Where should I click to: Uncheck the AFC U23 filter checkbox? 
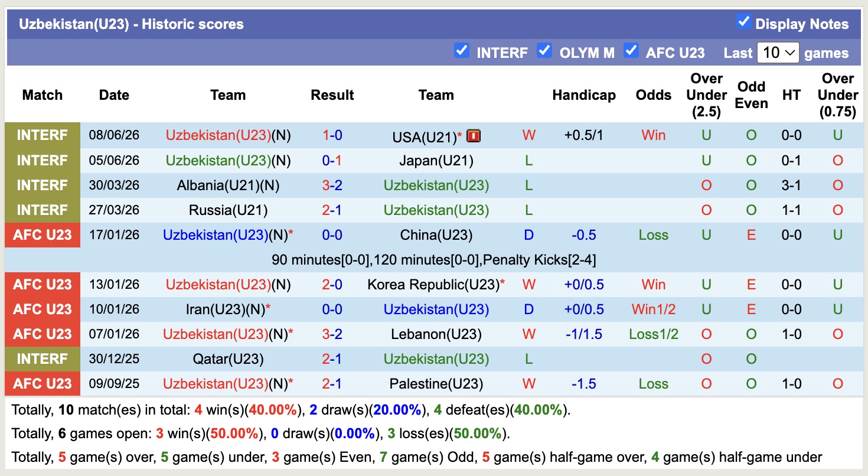pyautogui.click(x=631, y=50)
